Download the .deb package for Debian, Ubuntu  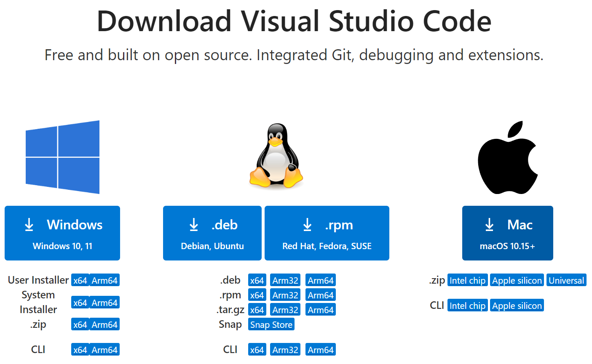coord(212,233)
